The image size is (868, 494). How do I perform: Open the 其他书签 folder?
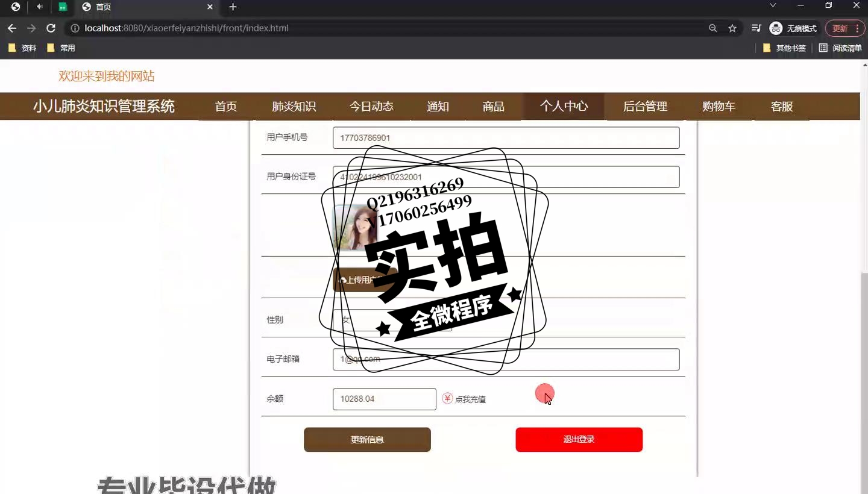[784, 48]
